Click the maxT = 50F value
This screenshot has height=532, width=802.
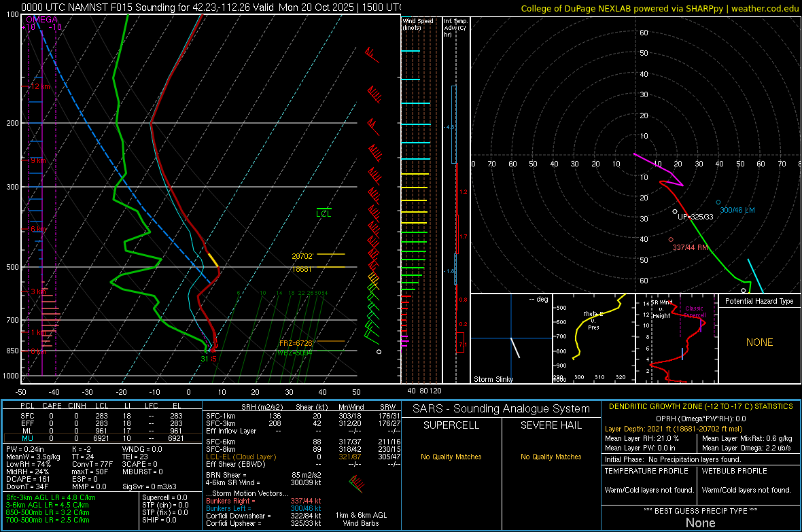(x=90, y=472)
